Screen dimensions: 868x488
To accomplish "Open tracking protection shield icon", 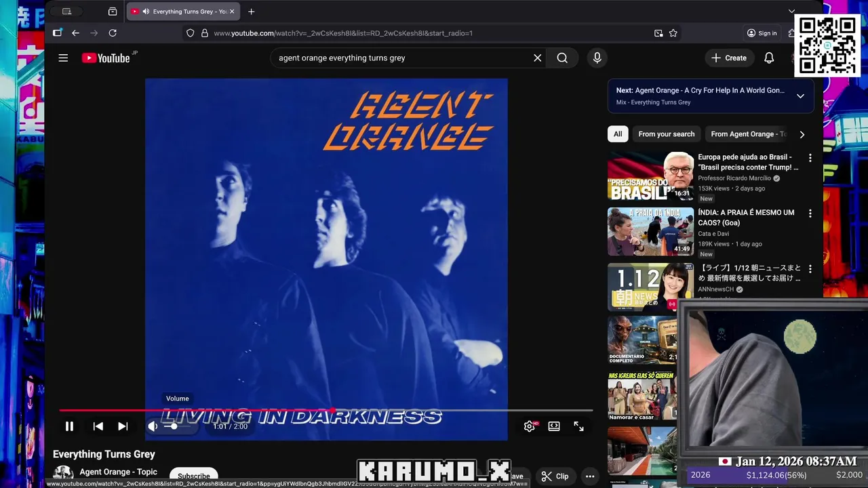I will coord(191,33).
